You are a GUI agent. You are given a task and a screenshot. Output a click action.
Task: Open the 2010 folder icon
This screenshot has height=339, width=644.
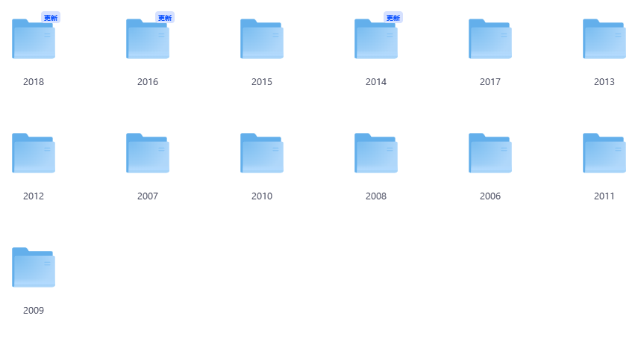262,153
